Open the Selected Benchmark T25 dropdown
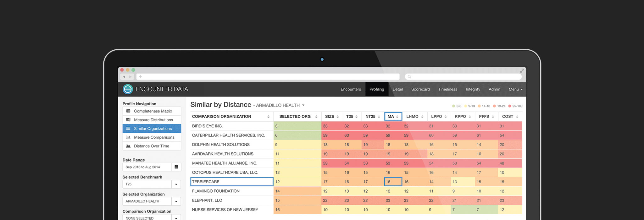This screenshot has width=644, height=220. [x=176, y=184]
